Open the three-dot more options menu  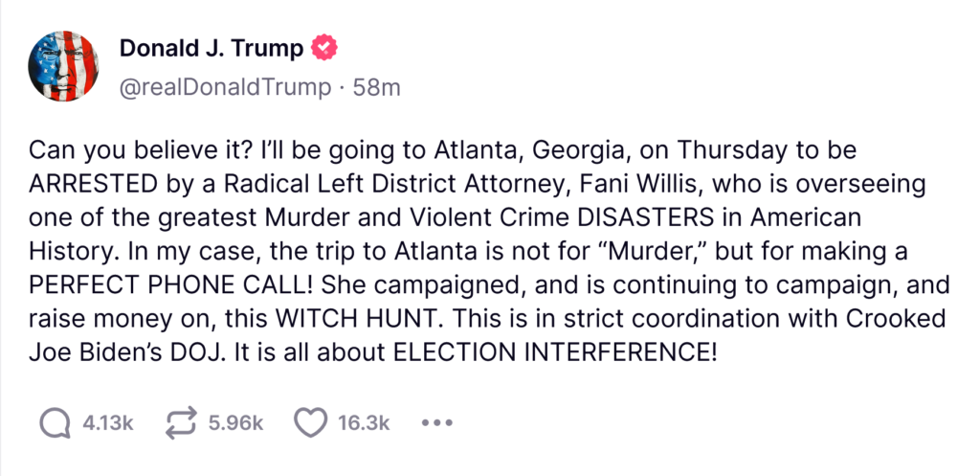coord(436,423)
